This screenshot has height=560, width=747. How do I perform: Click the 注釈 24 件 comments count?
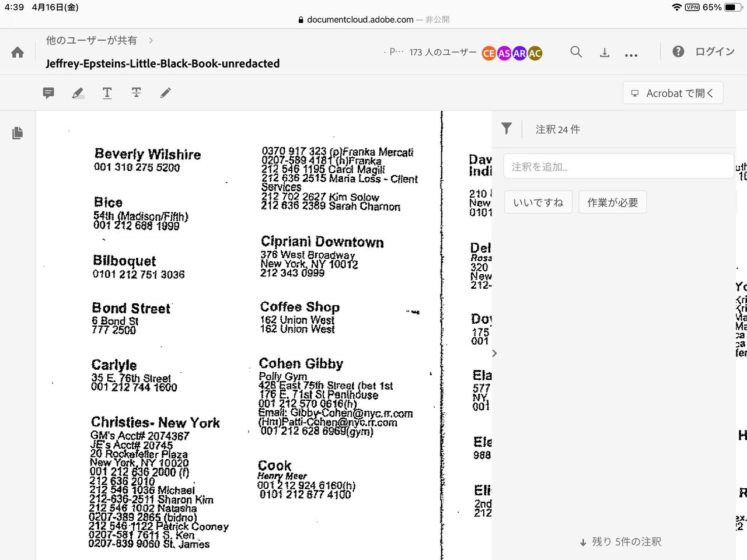point(558,129)
